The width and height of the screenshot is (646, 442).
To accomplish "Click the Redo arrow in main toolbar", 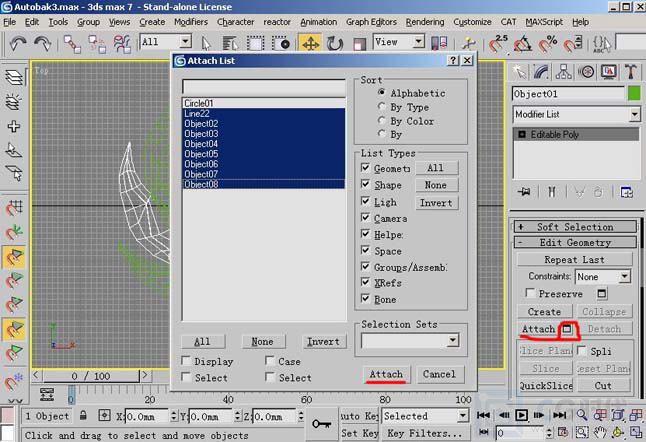I will 42,43.
